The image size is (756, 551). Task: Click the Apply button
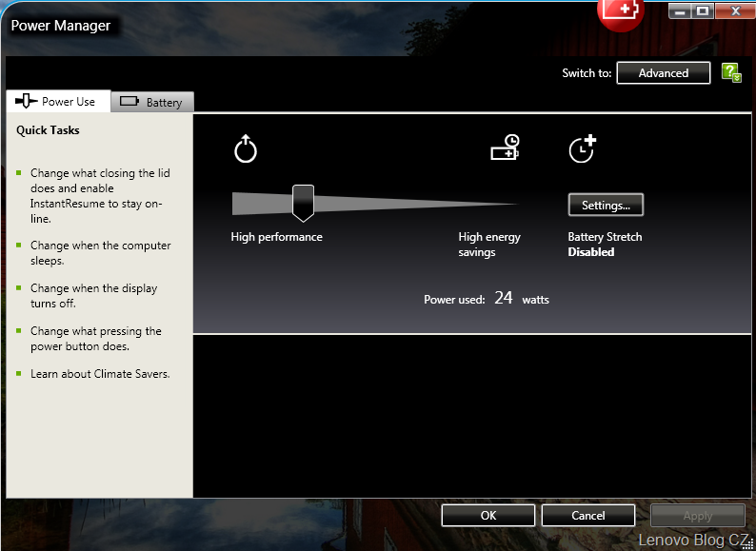pos(697,515)
